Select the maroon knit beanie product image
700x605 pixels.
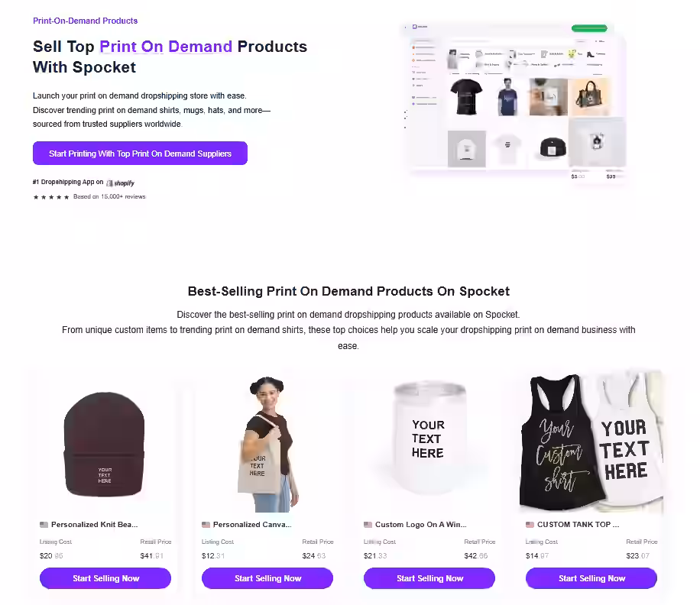click(x=105, y=445)
